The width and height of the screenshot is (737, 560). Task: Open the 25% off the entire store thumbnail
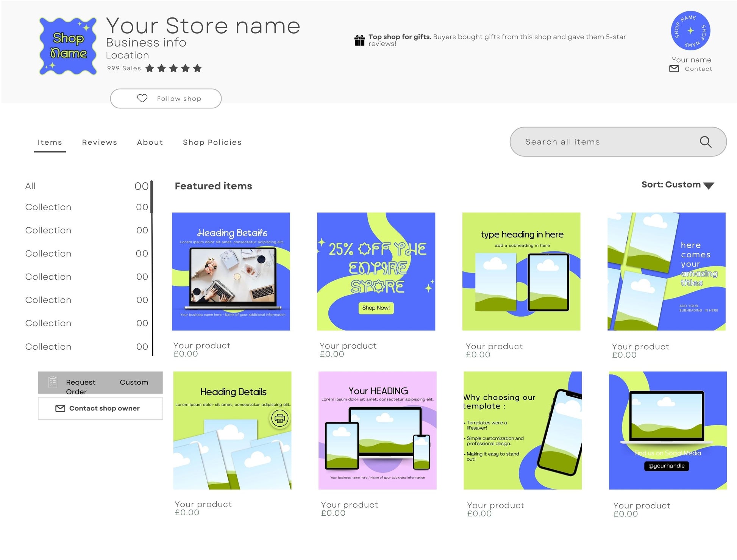pos(376,271)
